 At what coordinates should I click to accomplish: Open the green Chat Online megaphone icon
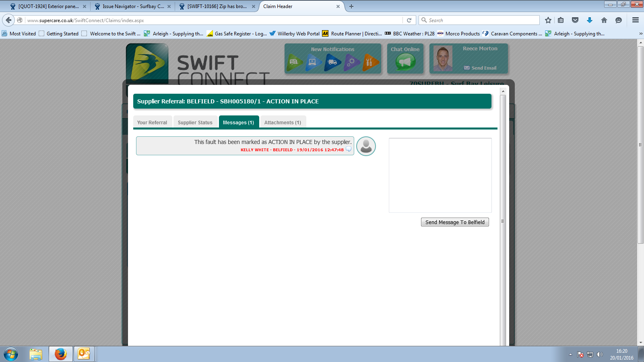point(405,62)
